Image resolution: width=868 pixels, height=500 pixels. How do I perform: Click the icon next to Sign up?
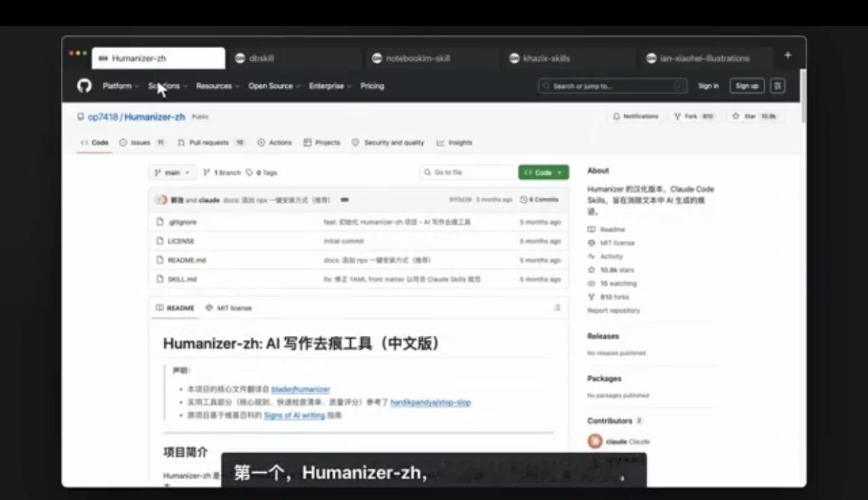point(778,86)
